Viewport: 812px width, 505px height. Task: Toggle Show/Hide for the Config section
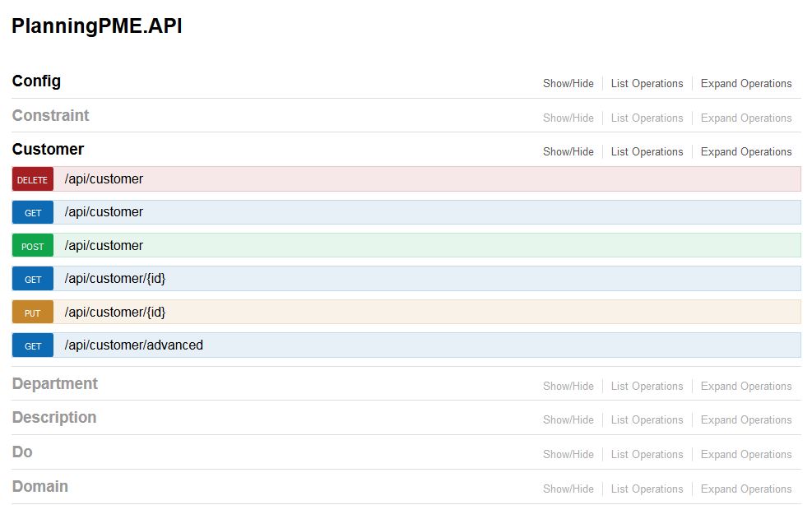(568, 84)
